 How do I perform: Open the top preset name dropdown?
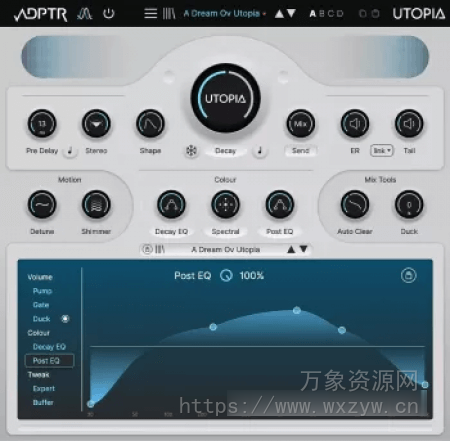click(x=224, y=14)
